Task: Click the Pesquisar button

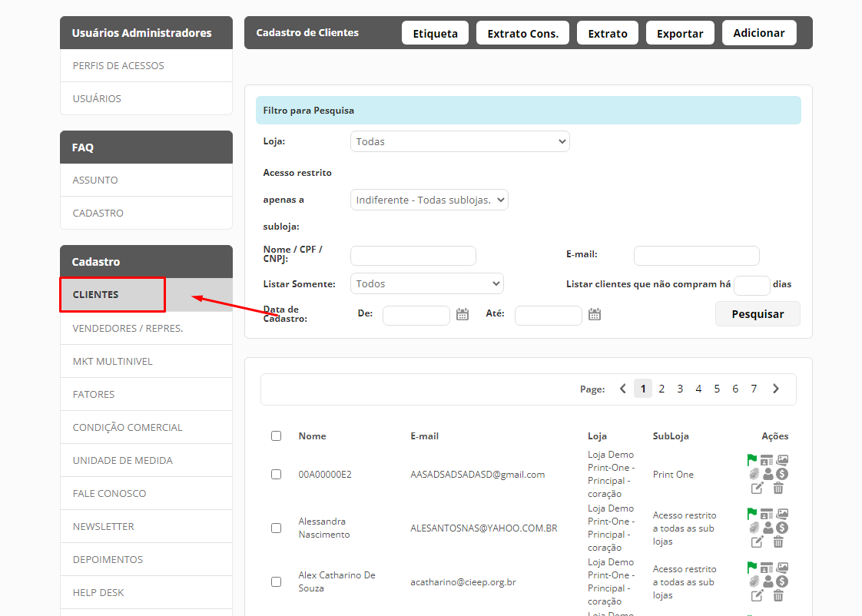Action: [x=758, y=314]
